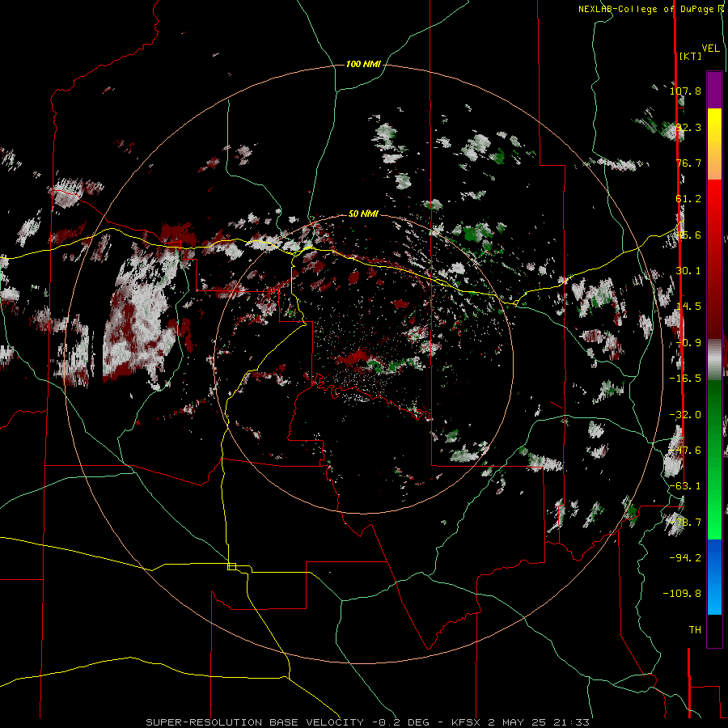Click the purple segment of the color bar
This screenshot has height=728, width=728.
[714, 90]
